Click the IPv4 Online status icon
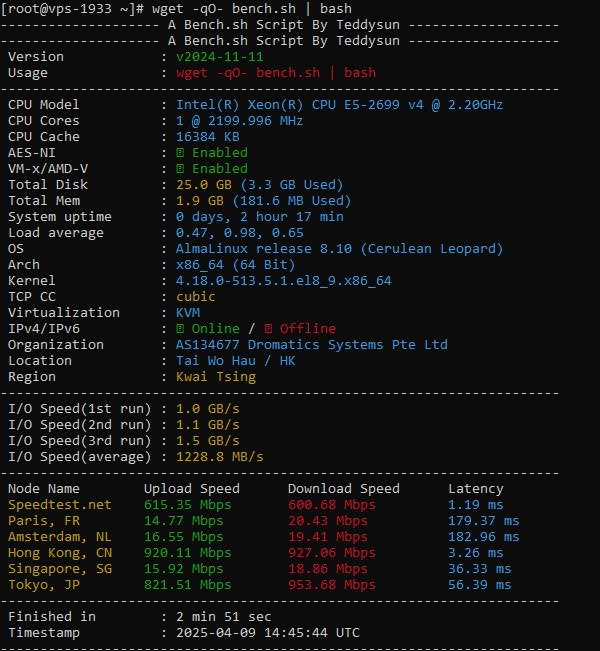The width and height of the screenshot is (600, 651). 180,329
